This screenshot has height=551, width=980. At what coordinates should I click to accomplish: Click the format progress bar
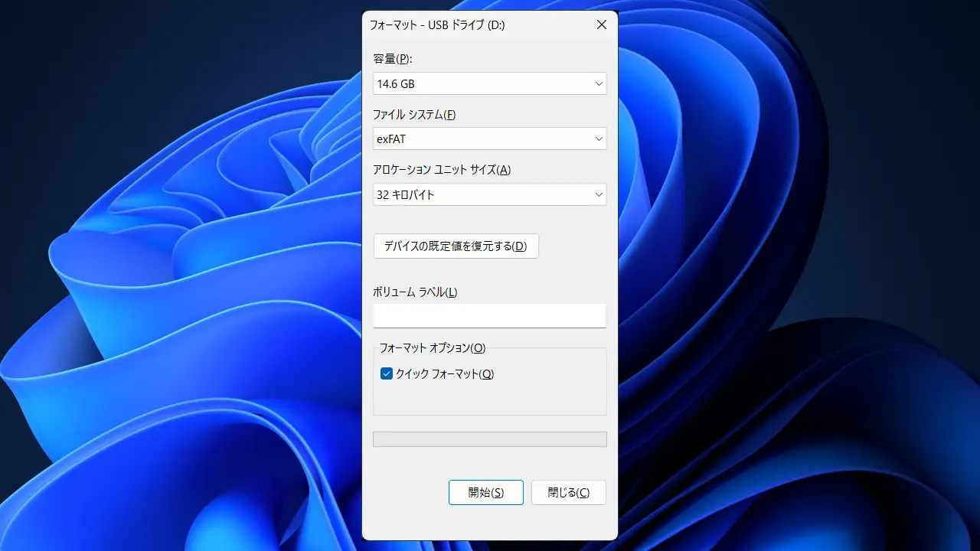pyautogui.click(x=489, y=439)
